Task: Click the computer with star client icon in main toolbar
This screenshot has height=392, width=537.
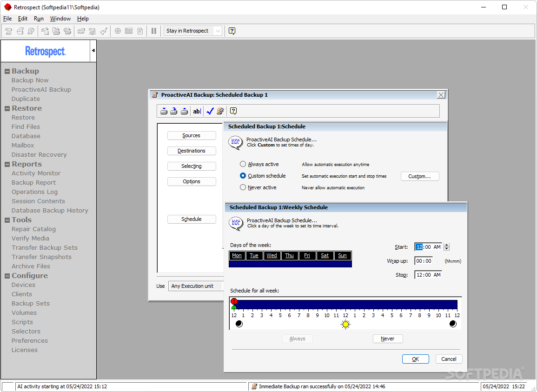Action: click(92, 31)
